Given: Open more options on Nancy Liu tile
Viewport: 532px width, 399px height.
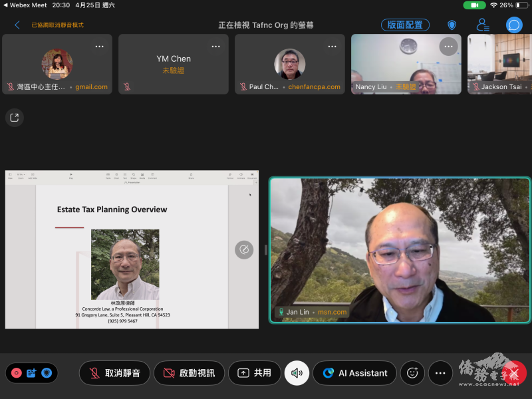Looking at the screenshot, I should (x=448, y=47).
